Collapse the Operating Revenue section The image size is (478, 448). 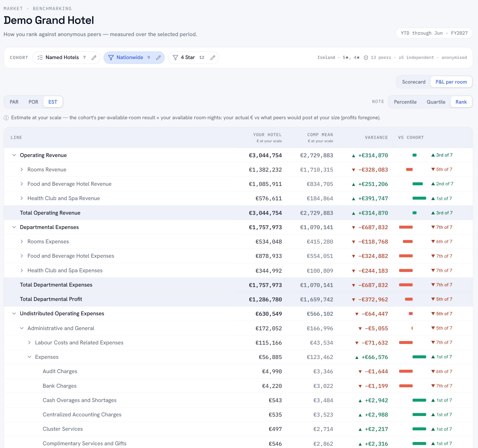click(x=14, y=155)
